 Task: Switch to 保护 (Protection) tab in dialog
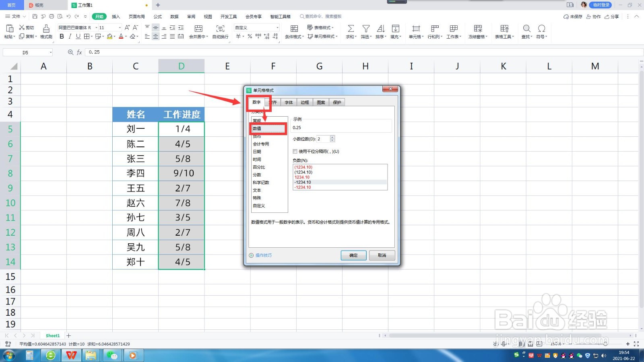click(x=337, y=103)
